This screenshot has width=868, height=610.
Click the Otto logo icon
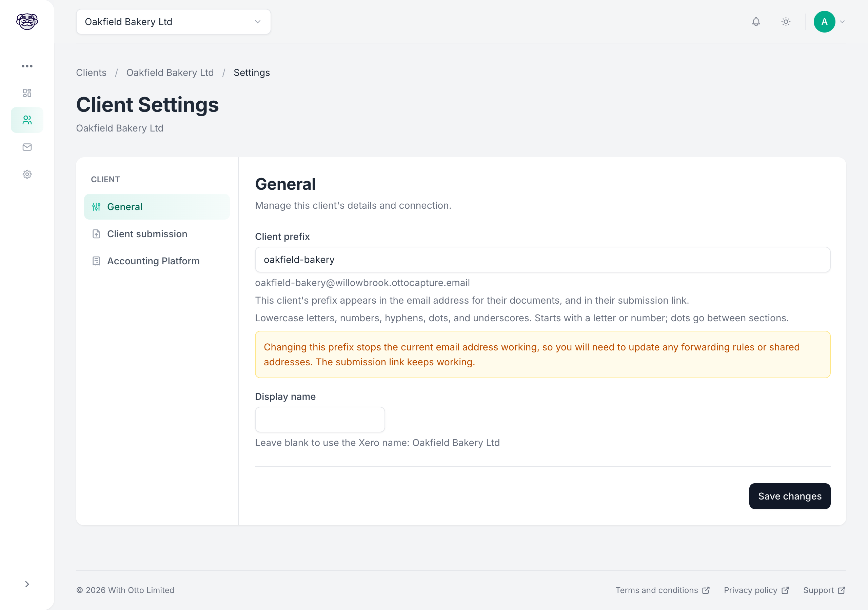coord(27,22)
